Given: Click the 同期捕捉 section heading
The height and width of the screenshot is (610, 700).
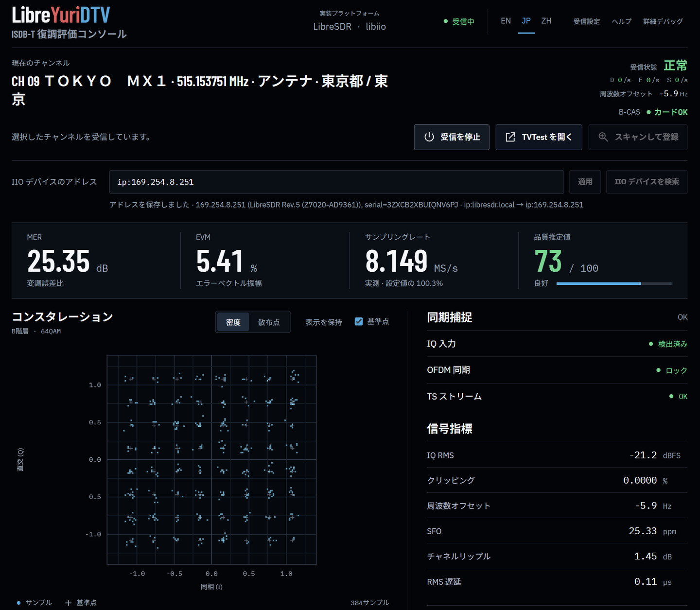Looking at the screenshot, I should click(x=450, y=317).
